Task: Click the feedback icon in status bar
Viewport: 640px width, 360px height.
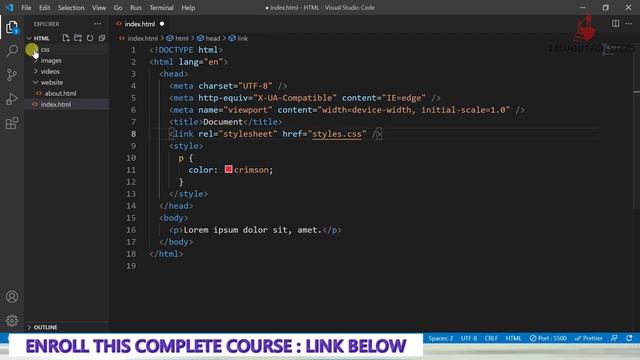Action: [614, 338]
